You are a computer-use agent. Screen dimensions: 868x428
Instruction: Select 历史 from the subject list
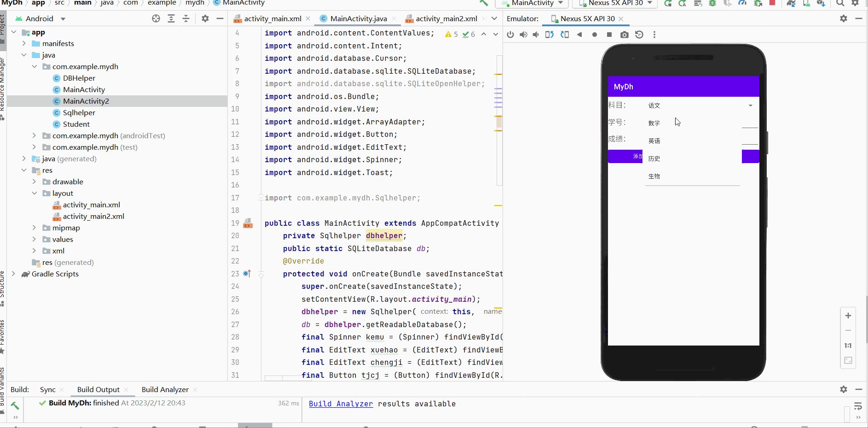[655, 158]
